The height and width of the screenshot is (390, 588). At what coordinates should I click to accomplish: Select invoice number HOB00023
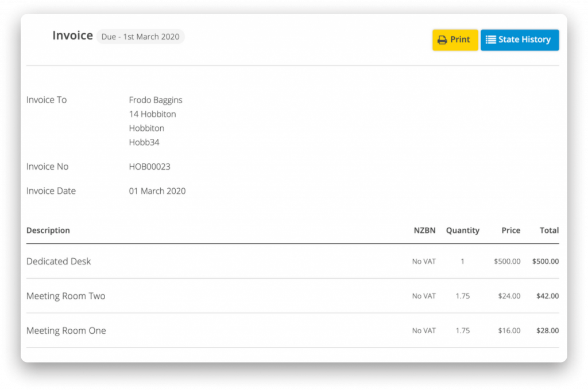tap(150, 167)
